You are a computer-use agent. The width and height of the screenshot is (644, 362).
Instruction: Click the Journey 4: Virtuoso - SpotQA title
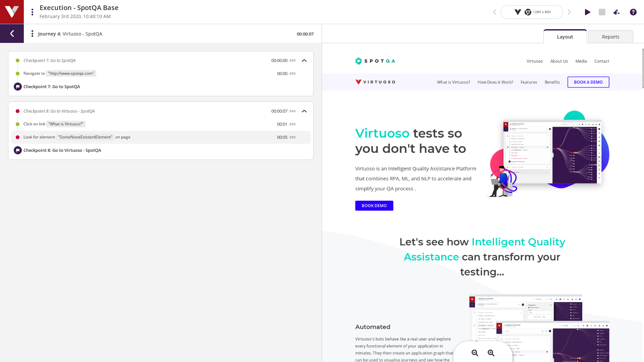click(70, 34)
